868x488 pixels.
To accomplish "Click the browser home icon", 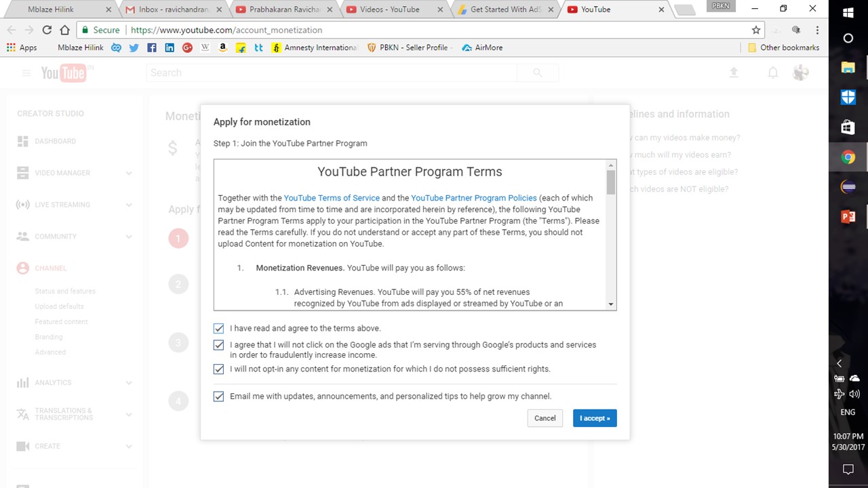I will point(64,30).
